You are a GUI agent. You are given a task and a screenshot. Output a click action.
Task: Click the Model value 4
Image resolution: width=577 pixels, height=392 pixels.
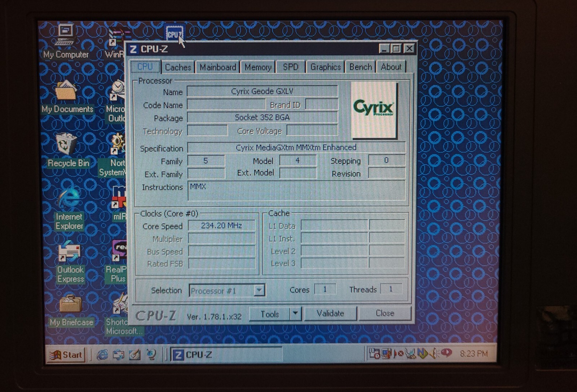(x=298, y=160)
